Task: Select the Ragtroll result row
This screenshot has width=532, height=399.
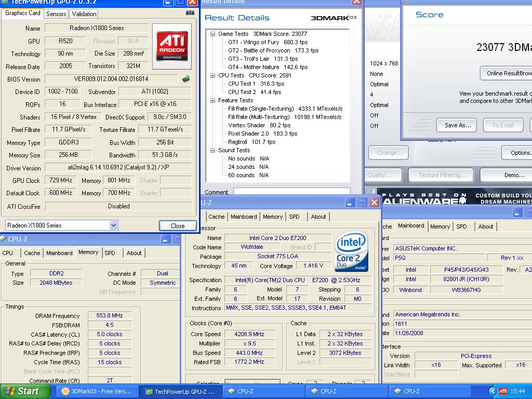Action: pyautogui.click(x=252, y=142)
